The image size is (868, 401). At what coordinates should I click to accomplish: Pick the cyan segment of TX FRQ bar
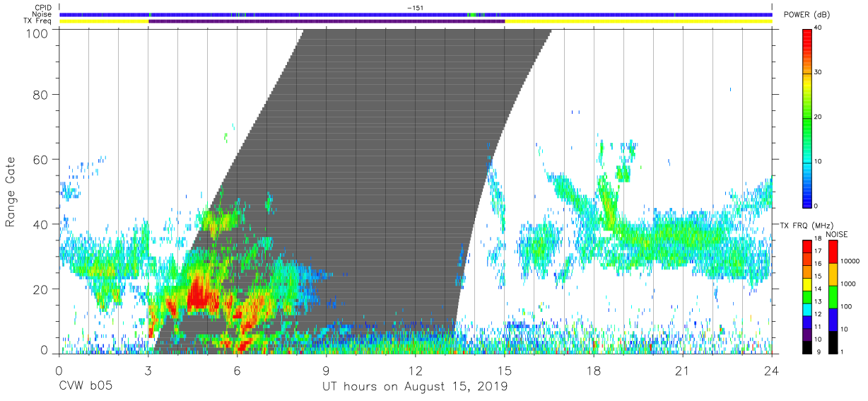[x=807, y=310]
